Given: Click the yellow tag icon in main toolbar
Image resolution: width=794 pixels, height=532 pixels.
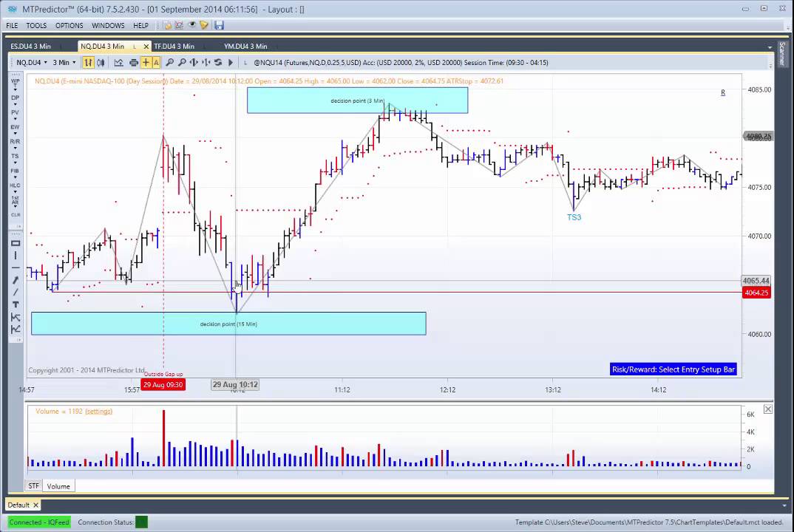Looking at the screenshot, I should [x=204, y=25].
